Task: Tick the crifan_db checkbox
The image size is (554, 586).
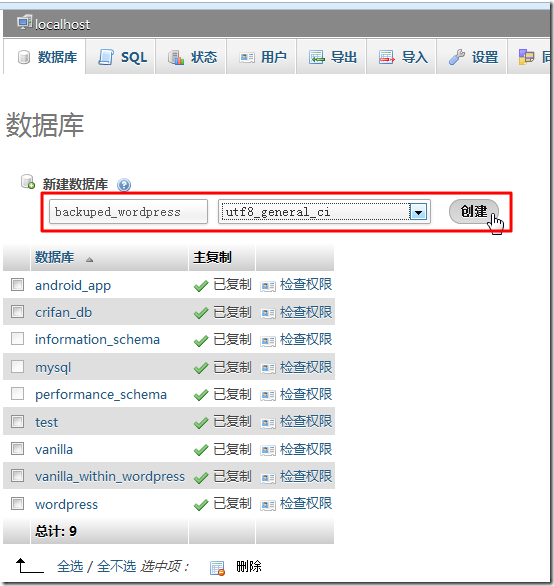Action: [18, 311]
